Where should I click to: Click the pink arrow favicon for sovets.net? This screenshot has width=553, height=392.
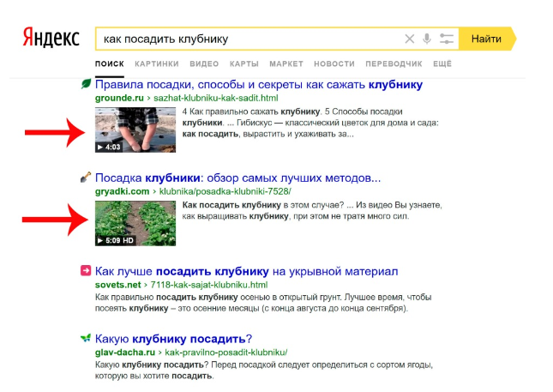coord(86,271)
